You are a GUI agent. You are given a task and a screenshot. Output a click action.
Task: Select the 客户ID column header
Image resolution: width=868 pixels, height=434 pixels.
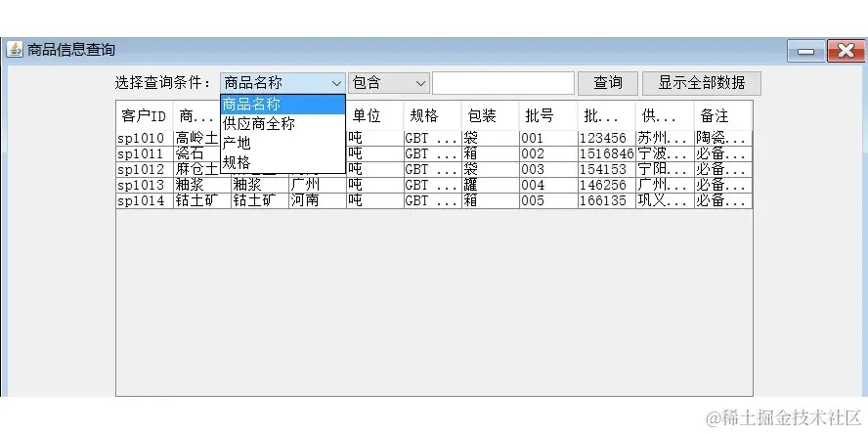pyautogui.click(x=145, y=115)
